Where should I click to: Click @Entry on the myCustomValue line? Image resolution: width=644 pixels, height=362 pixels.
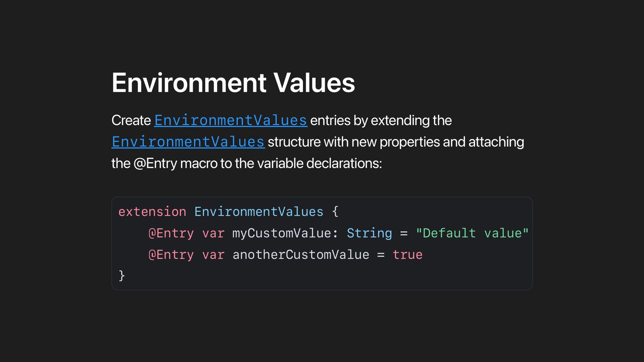[x=171, y=233]
